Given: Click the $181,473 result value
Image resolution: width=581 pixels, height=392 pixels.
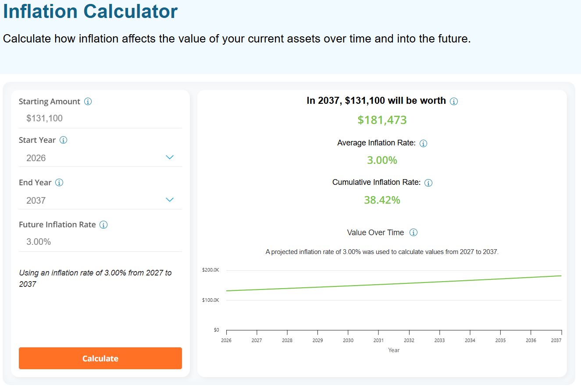Looking at the screenshot, I should tap(382, 120).
